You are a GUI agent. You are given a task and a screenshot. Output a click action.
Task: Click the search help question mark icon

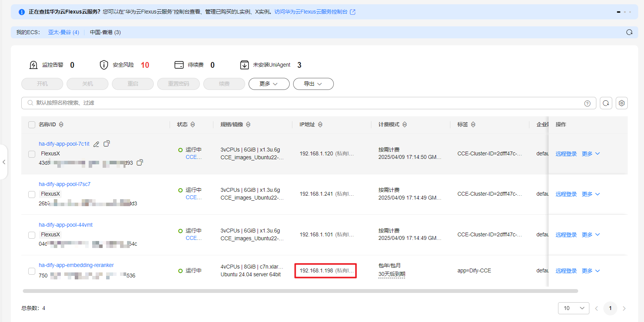pyautogui.click(x=587, y=103)
